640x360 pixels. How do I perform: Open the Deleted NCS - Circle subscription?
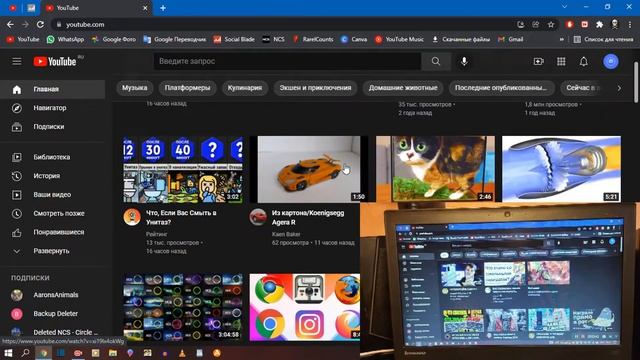52,332
